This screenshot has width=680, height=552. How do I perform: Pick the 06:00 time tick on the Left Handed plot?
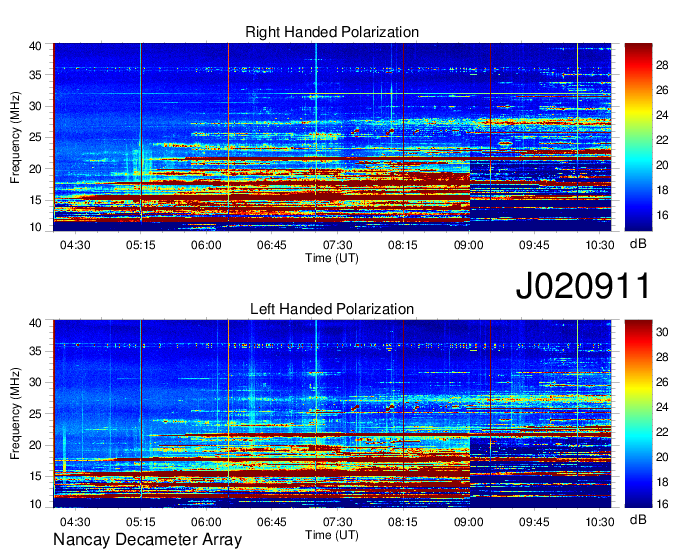206,522
